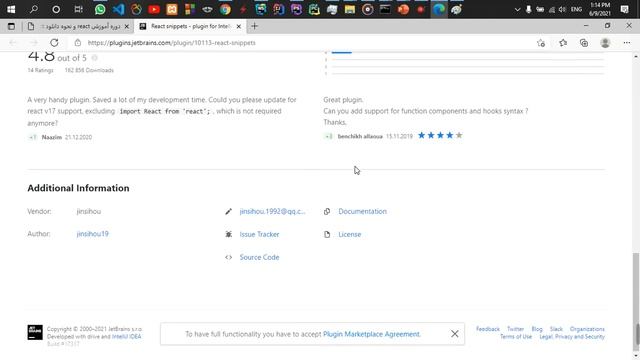Open Twitter footer link

(x=515, y=329)
